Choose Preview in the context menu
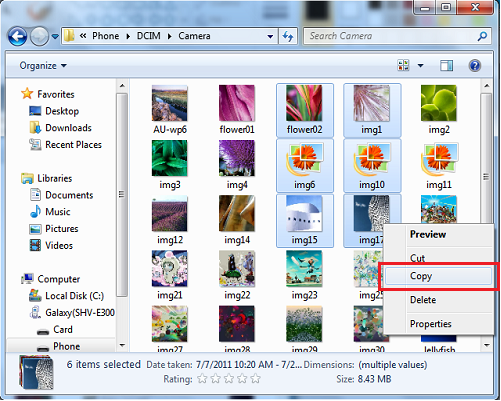 point(439,234)
